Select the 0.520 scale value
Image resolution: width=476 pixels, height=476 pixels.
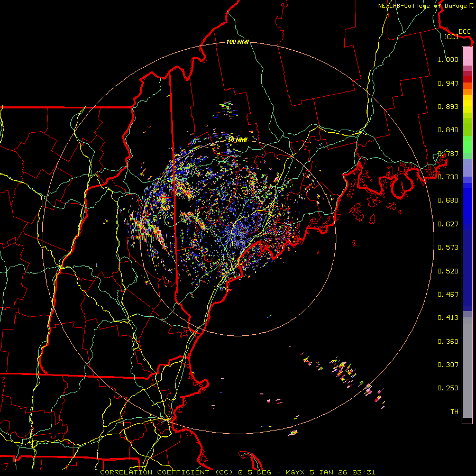pyautogui.click(x=448, y=271)
